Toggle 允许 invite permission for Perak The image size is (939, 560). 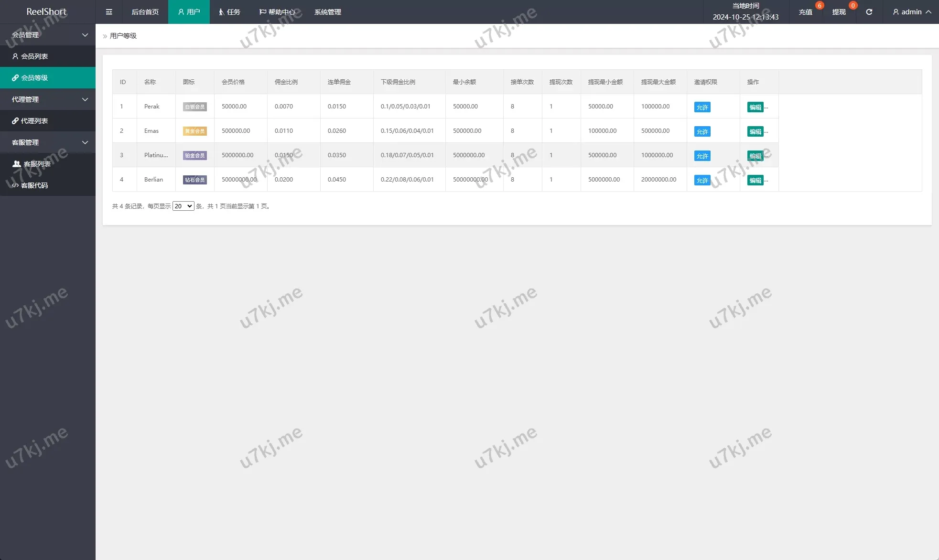[x=702, y=108]
